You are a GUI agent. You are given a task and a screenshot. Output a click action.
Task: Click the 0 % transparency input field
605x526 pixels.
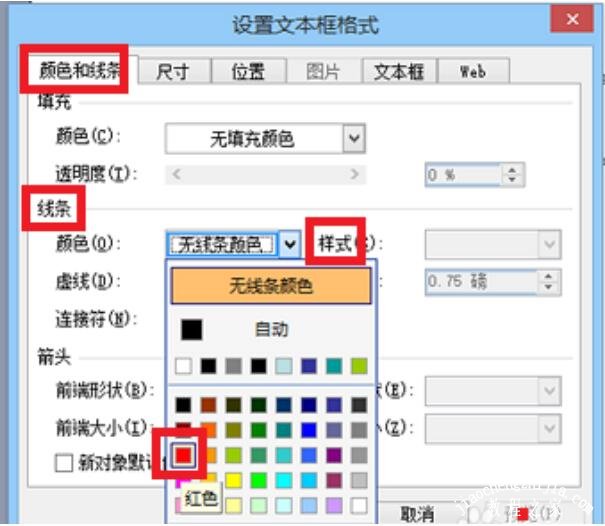[463, 175]
